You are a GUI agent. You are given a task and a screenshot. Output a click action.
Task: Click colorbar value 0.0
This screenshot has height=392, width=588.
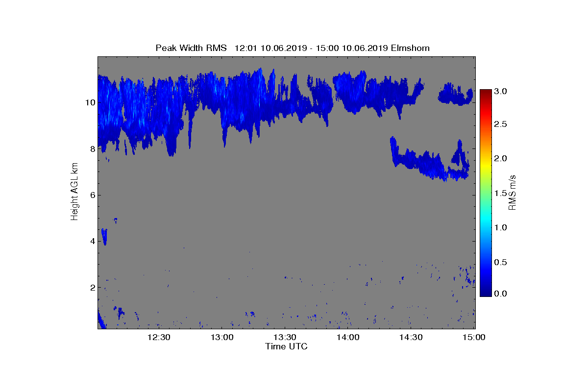pyautogui.click(x=501, y=294)
